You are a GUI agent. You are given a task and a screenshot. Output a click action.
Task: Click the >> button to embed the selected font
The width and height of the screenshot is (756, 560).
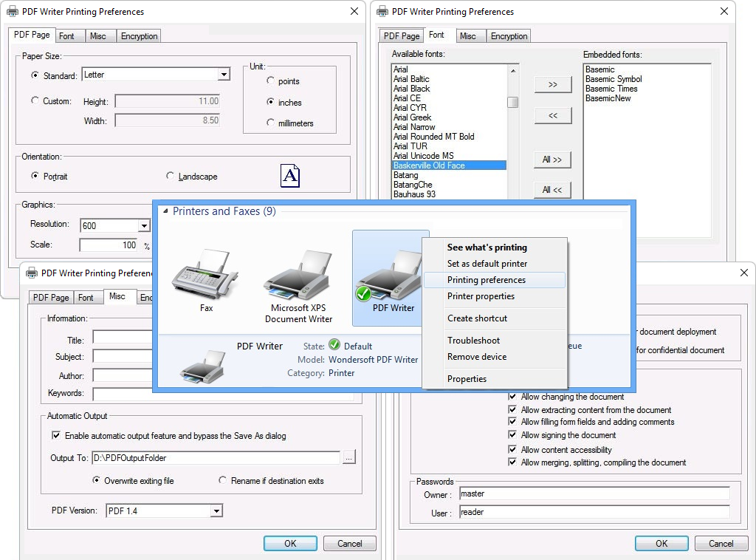[x=552, y=84]
